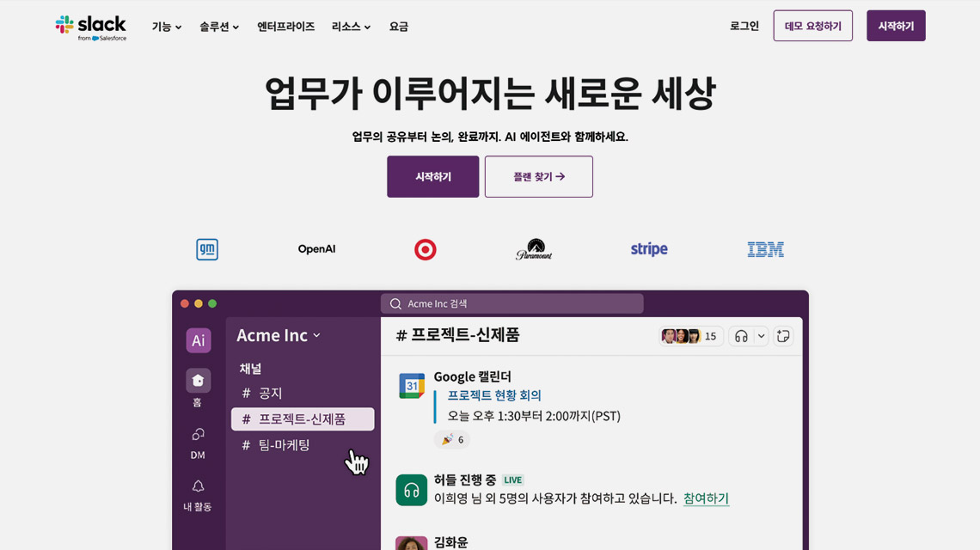
Task: Open the DM icon in sidebar
Action: (x=198, y=435)
